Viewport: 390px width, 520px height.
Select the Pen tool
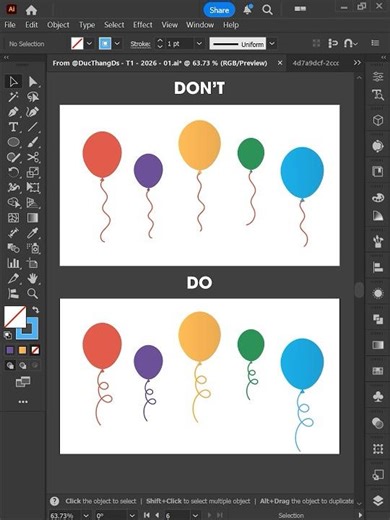pyautogui.click(x=13, y=112)
